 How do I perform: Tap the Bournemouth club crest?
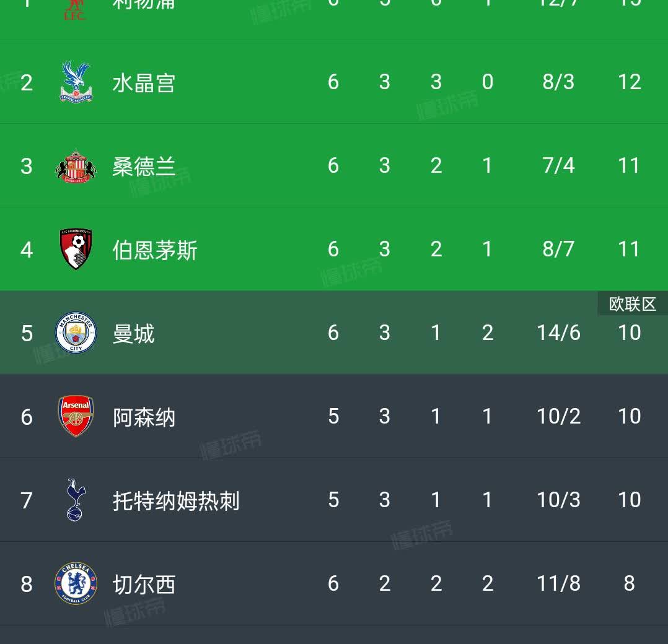[x=76, y=250]
